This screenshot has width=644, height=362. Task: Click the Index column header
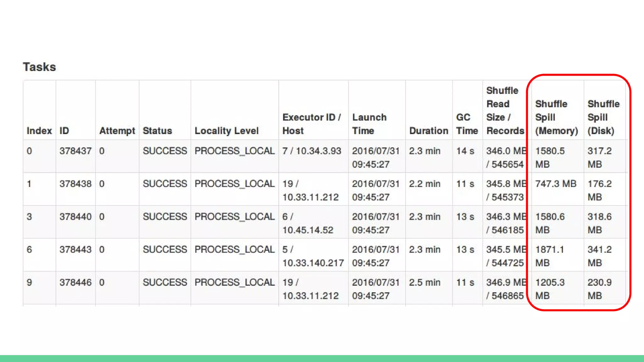[39, 131]
